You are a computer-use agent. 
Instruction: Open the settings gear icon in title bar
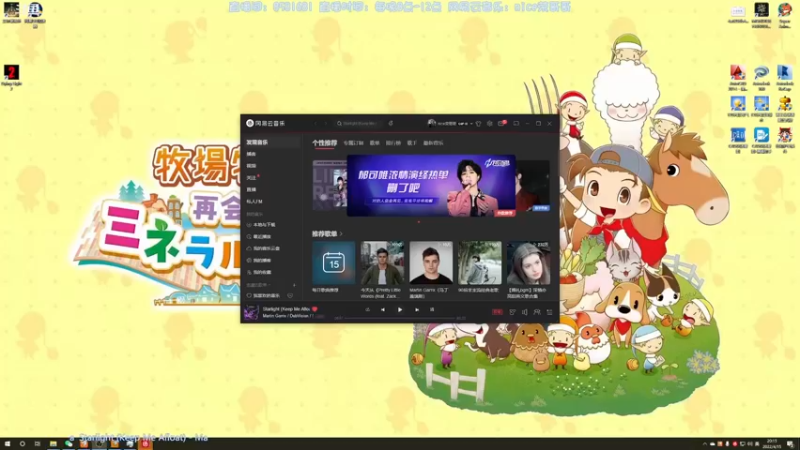490,123
